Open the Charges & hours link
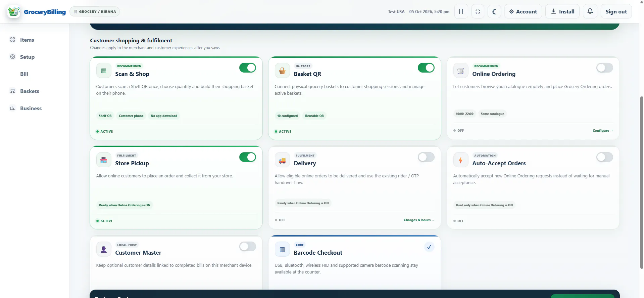 tap(419, 220)
